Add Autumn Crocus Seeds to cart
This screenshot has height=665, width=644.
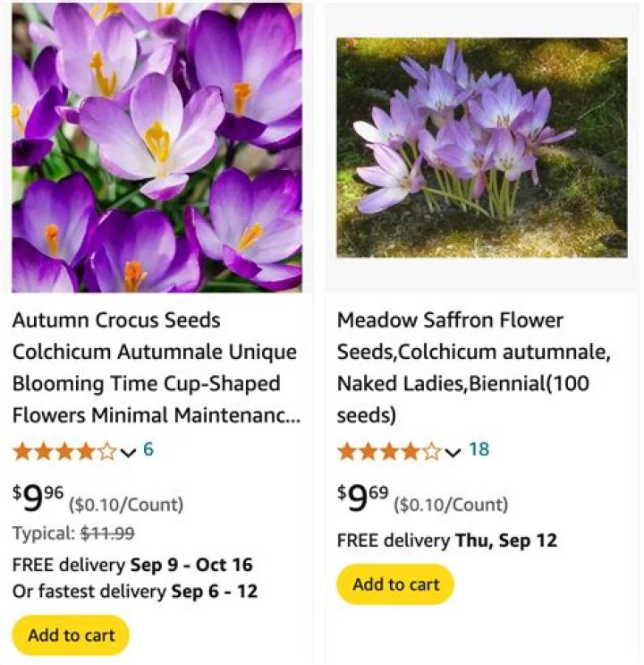click(72, 635)
